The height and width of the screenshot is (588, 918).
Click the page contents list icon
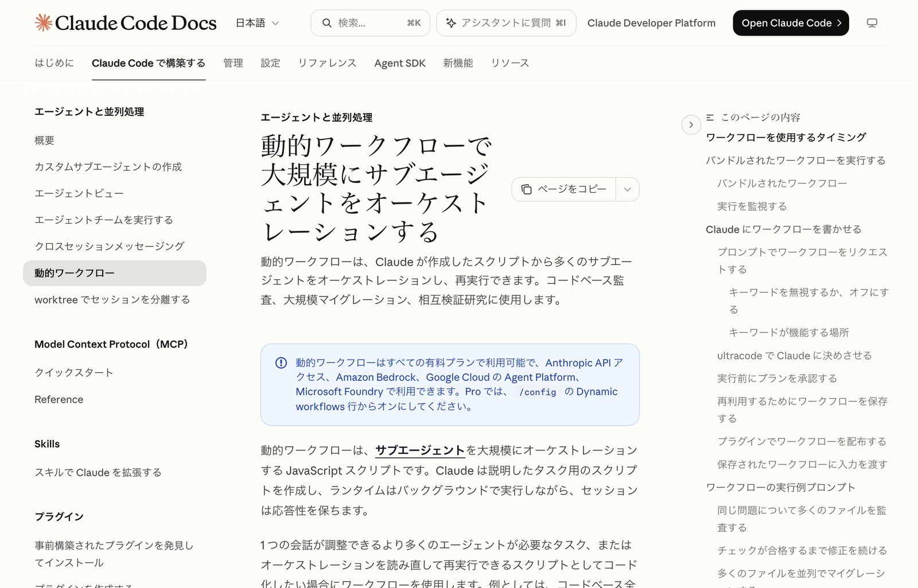coord(710,117)
